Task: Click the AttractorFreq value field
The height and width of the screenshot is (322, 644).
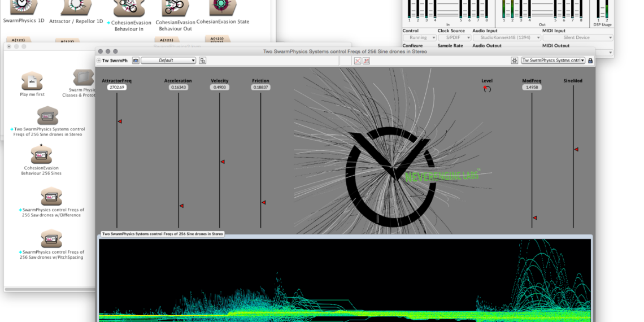Action: tap(117, 88)
